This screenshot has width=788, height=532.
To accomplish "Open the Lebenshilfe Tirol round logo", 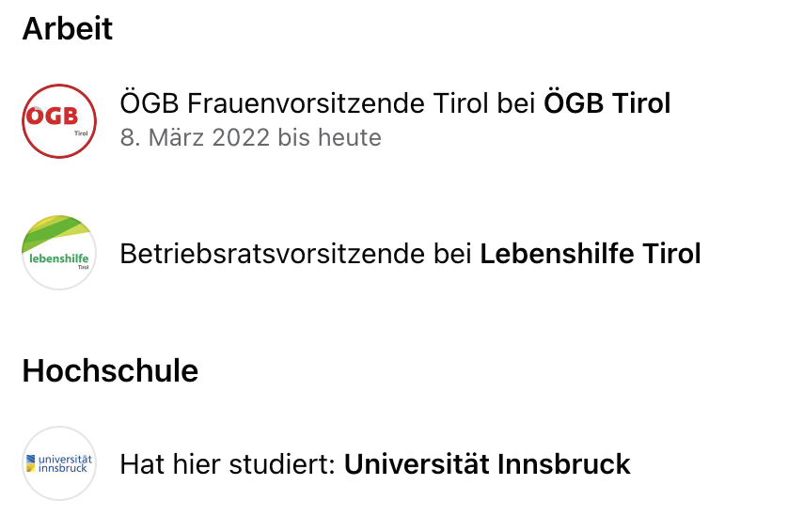I will [x=59, y=253].
